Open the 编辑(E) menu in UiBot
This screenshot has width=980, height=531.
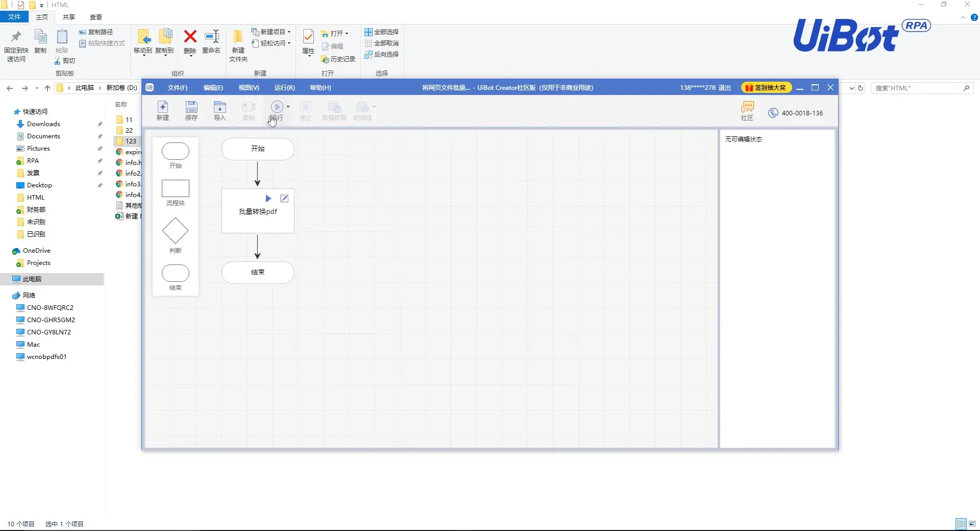(213, 88)
